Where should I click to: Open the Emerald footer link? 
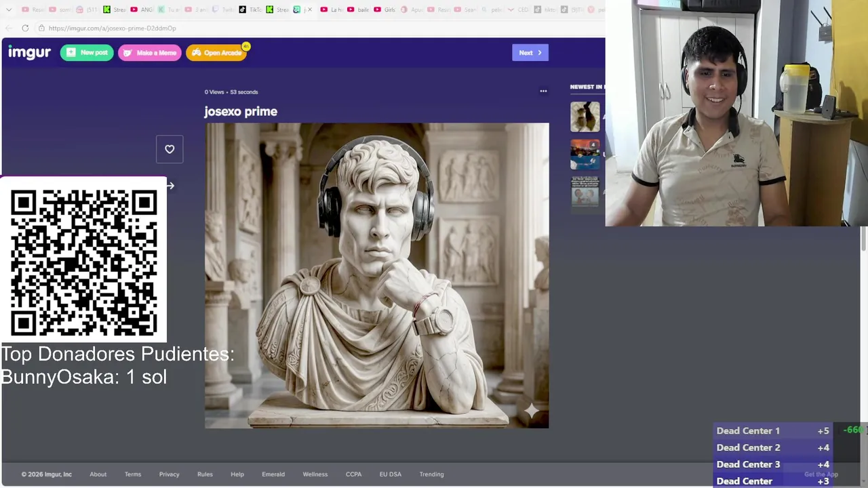[x=273, y=474]
